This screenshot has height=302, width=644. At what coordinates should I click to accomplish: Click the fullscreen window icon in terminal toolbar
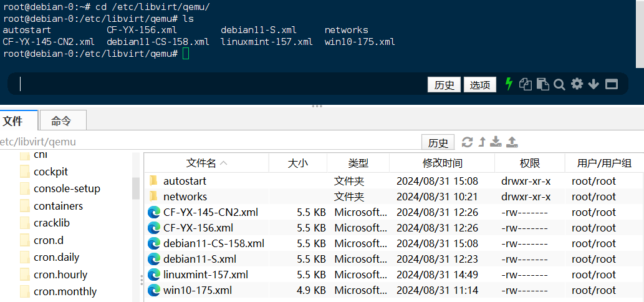[611, 84]
